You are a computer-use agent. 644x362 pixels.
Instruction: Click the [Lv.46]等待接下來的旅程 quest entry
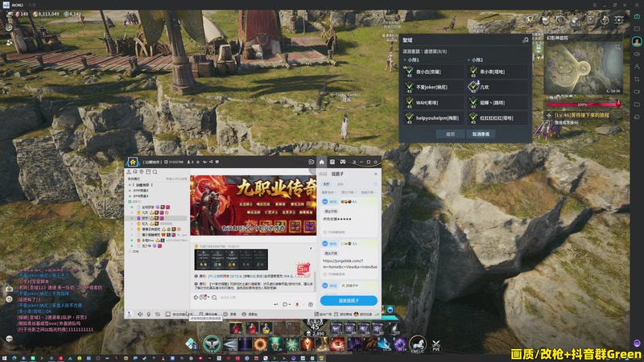click(x=582, y=115)
